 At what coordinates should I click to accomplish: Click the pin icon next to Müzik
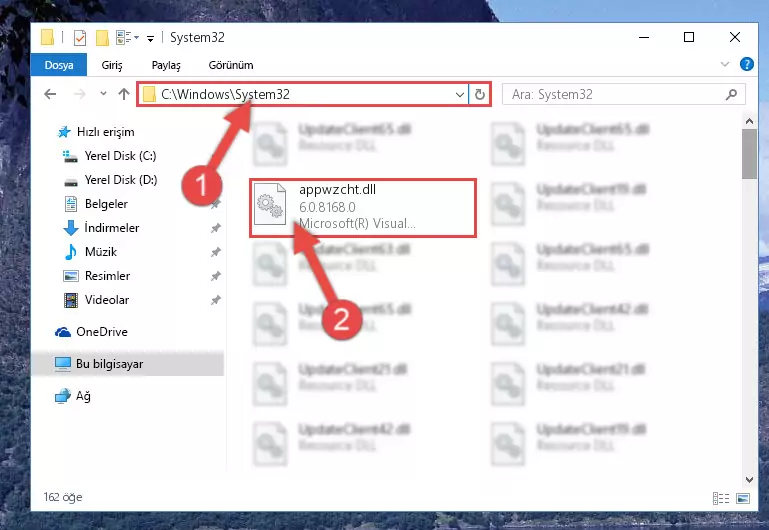click(215, 252)
